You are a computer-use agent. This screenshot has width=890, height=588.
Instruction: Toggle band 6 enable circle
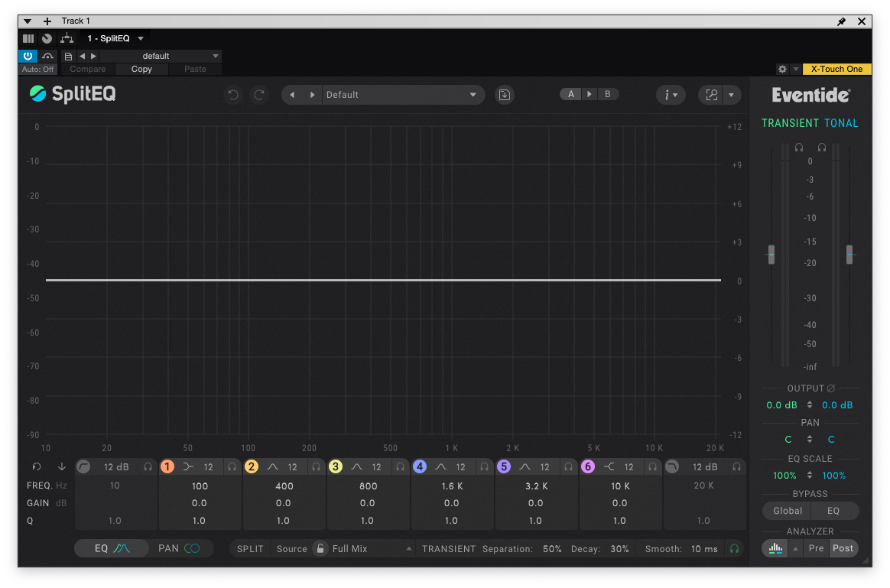click(587, 466)
